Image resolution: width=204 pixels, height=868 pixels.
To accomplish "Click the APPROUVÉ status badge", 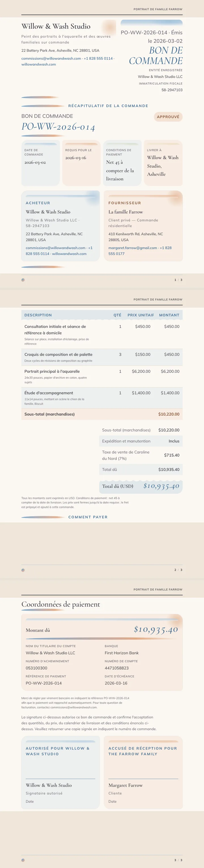I will point(168,117).
